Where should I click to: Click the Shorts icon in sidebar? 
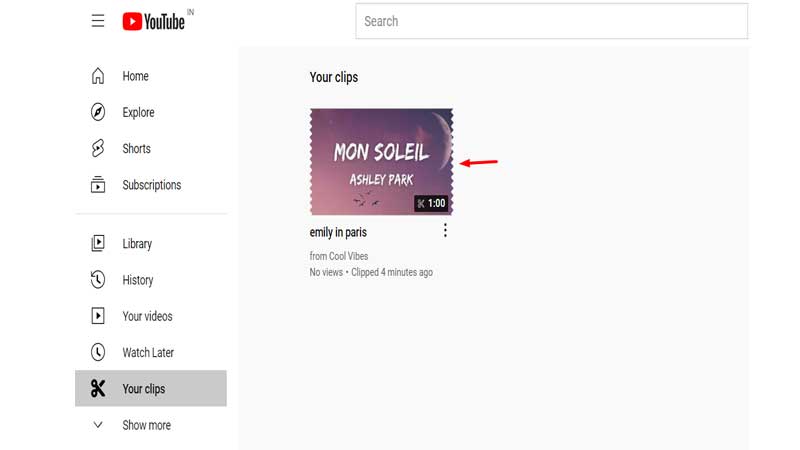[97, 148]
